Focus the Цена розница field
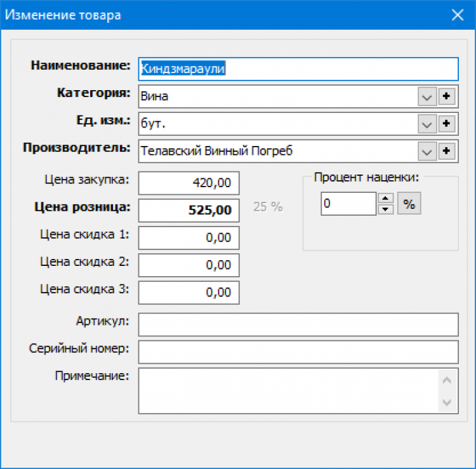Viewport: 476px width, 469px height. 189,210
